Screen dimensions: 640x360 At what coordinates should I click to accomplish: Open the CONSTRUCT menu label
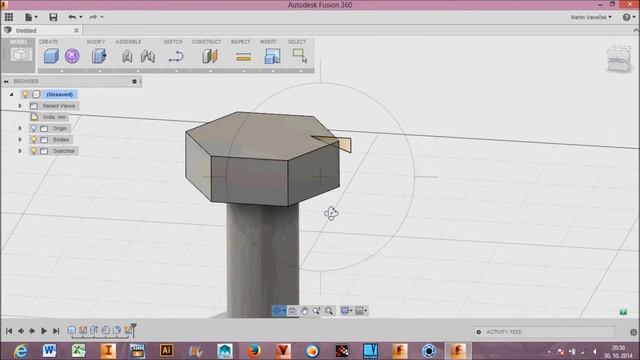207,42
